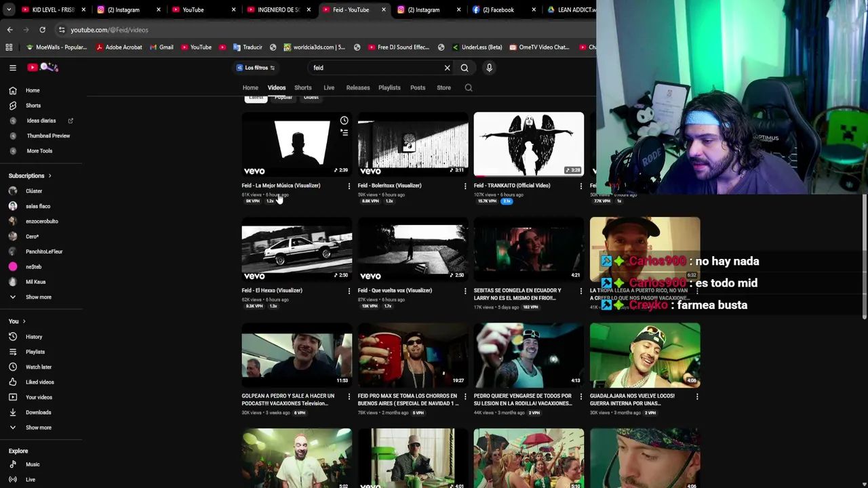868x488 pixels.
Task: Expand Subscriptions section chevron
Action: click(x=50, y=176)
